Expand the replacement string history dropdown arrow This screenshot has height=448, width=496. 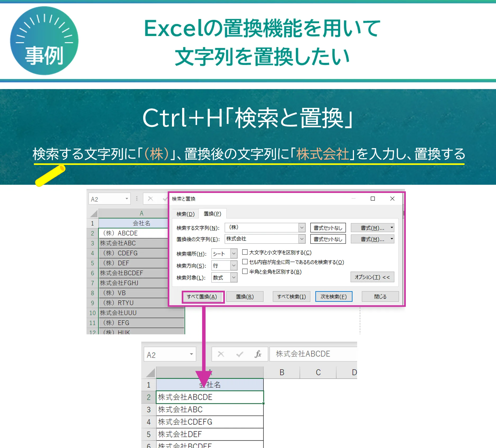click(x=302, y=239)
